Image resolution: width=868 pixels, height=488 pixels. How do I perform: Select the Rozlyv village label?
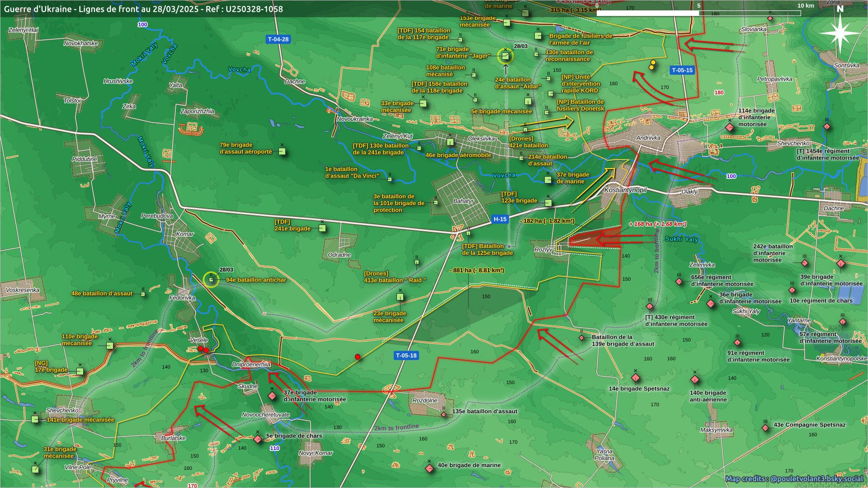click(543, 249)
